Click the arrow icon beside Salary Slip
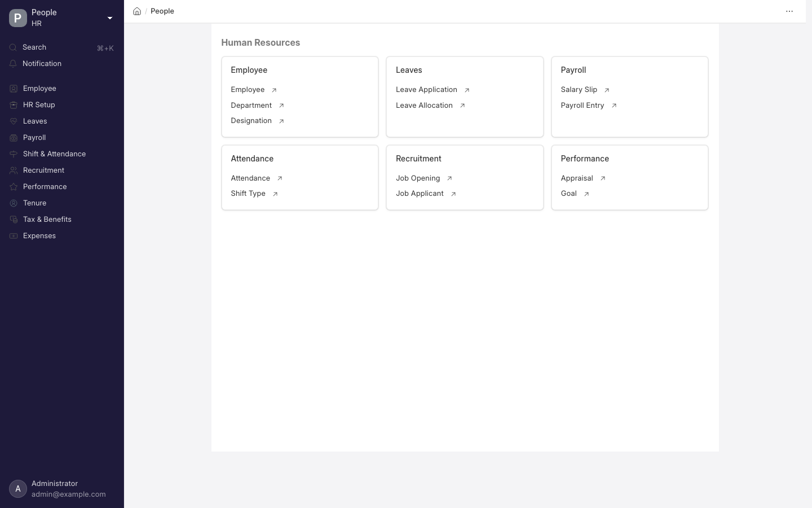 click(607, 90)
